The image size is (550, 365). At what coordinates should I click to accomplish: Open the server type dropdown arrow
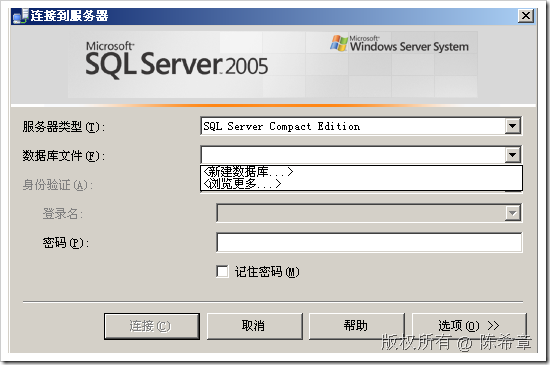pos(512,126)
